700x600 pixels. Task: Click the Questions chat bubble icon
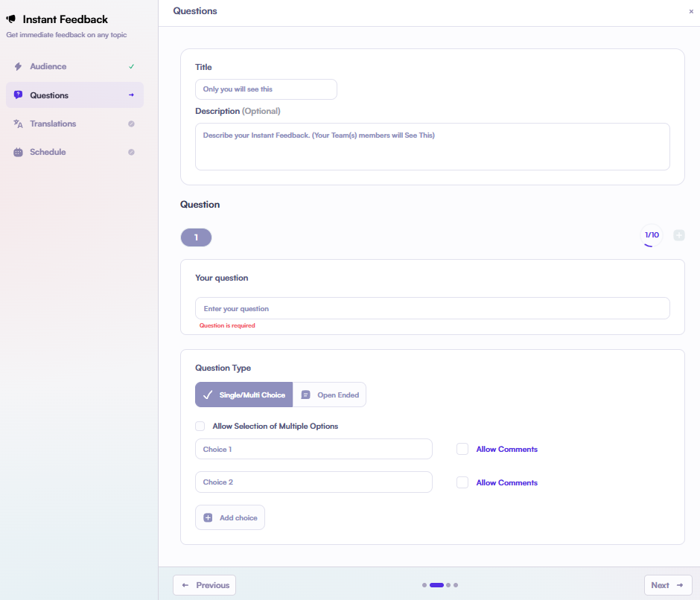(18, 95)
